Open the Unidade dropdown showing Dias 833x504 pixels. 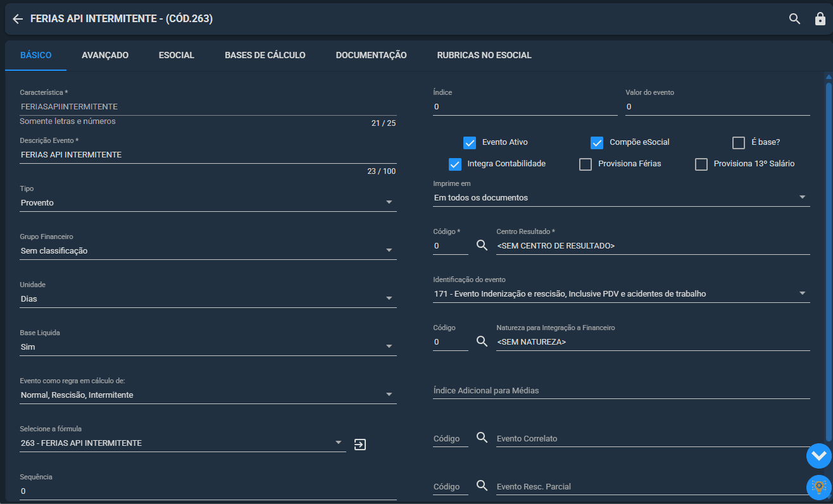(x=208, y=299)
